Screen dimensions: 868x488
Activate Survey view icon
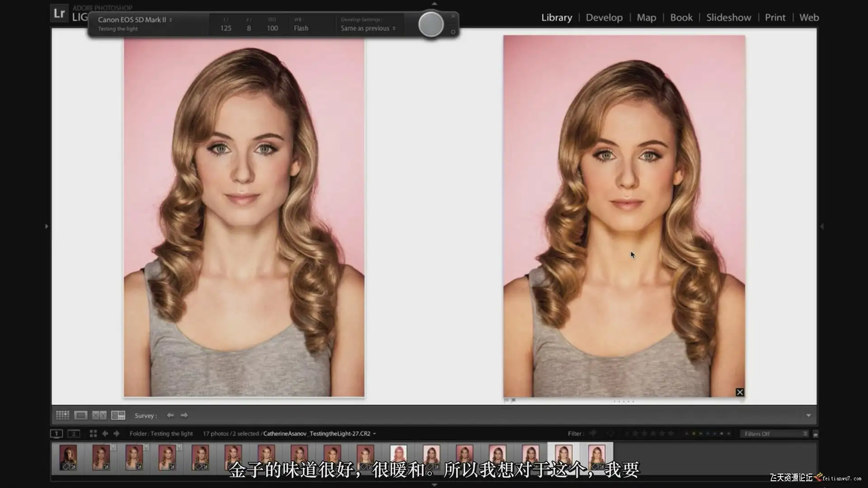(x=118, y=415)
